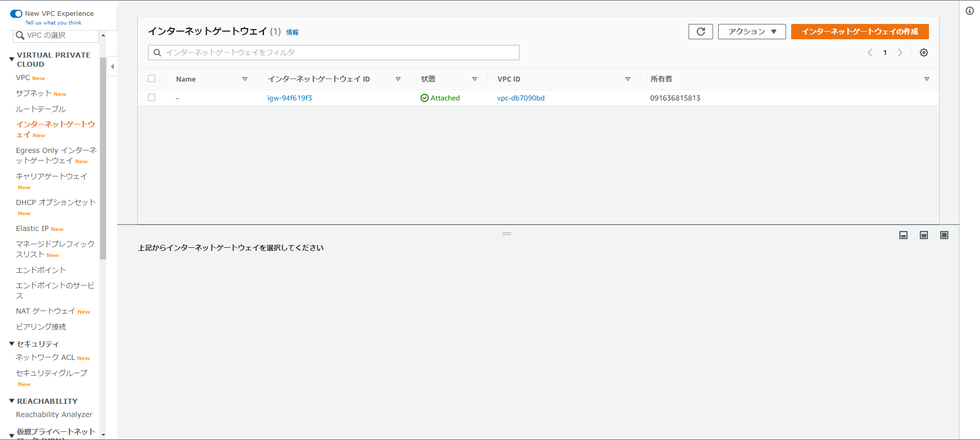Focus the インターネットゲートウェイをフィルタ search field

334,53
